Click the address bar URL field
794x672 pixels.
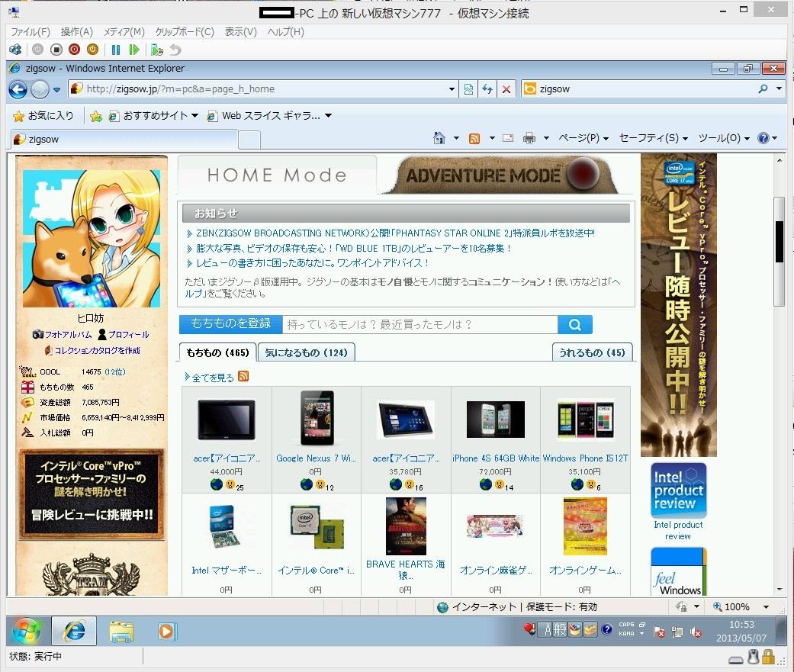coord(262,89)
